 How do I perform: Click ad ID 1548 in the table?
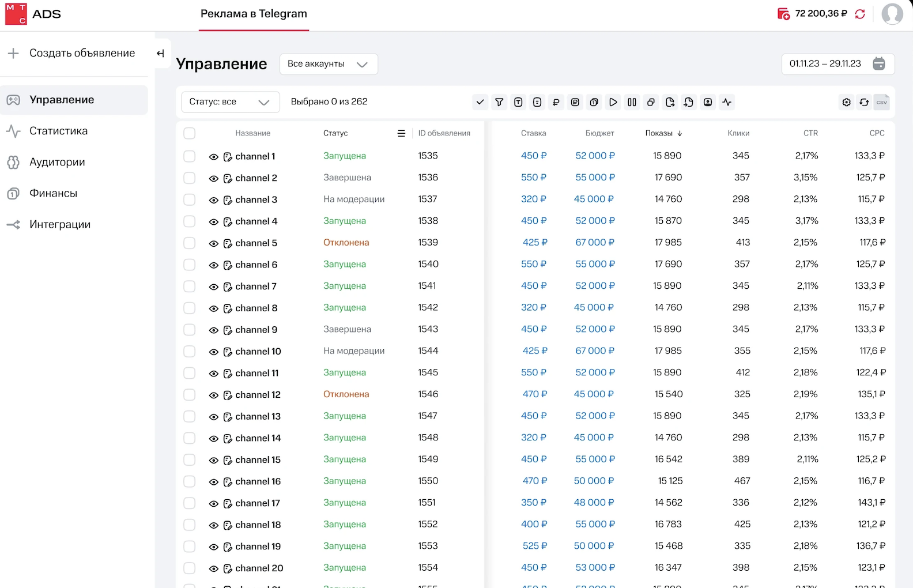(x=428, y=438)
